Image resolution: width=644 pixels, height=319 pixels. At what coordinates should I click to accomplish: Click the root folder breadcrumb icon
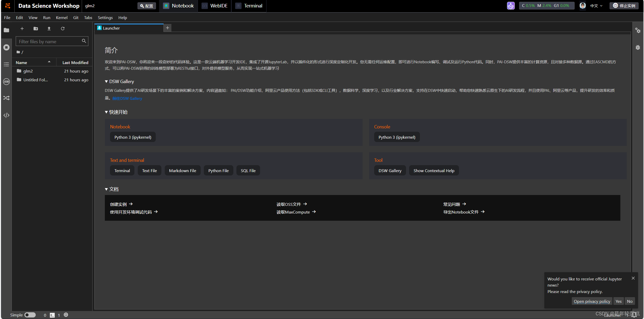18,52
